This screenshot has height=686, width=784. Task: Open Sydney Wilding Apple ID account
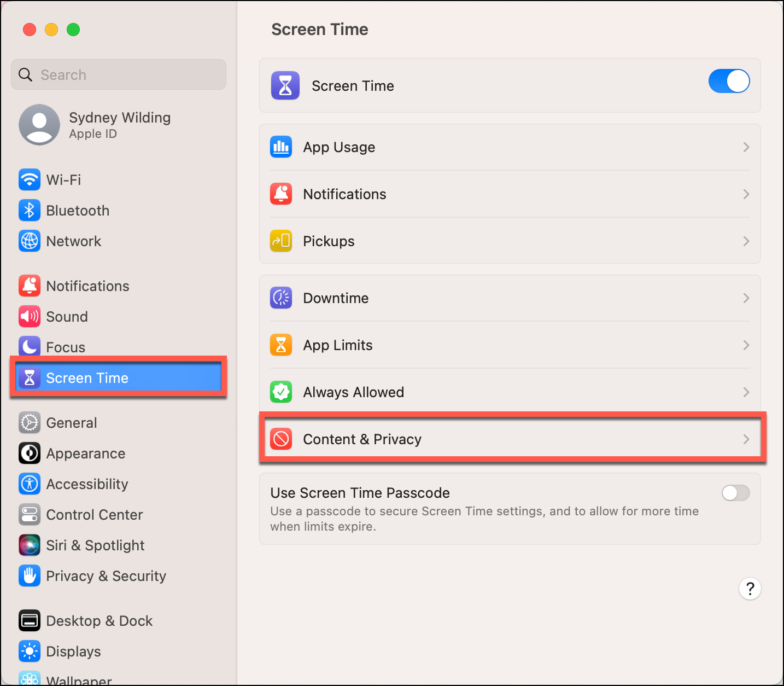tap(119, 125)
